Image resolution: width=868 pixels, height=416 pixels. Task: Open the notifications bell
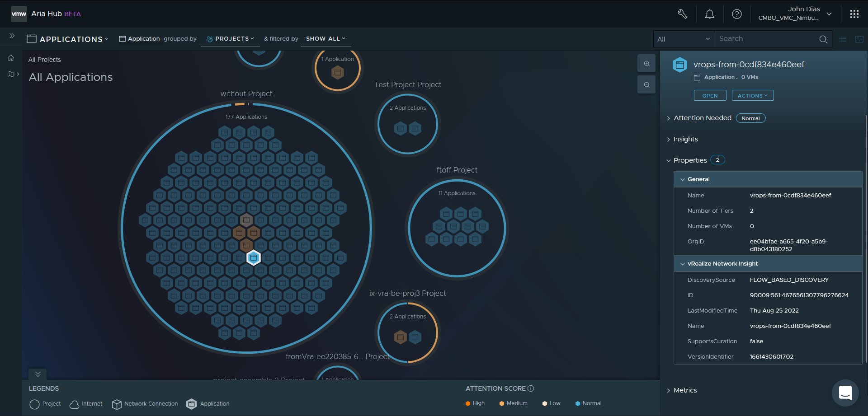pos(710,14)
